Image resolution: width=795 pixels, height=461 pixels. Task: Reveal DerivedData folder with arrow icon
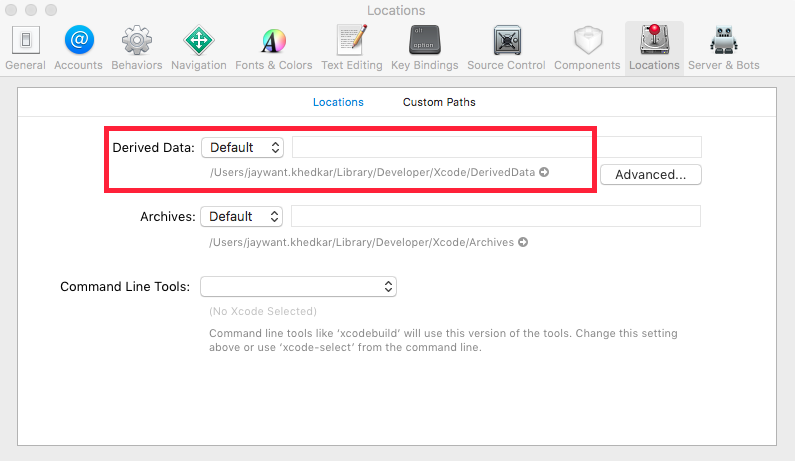pyautogui.click(x=544, y=172)
